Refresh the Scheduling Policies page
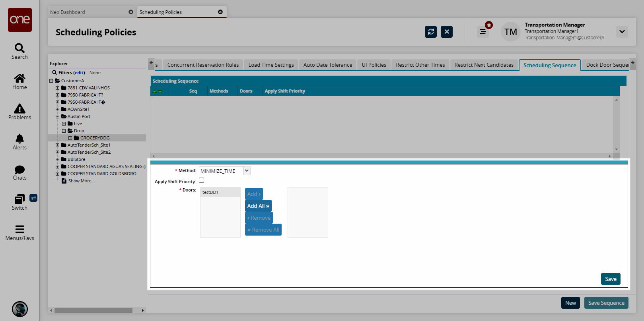 tap(431, 32)
